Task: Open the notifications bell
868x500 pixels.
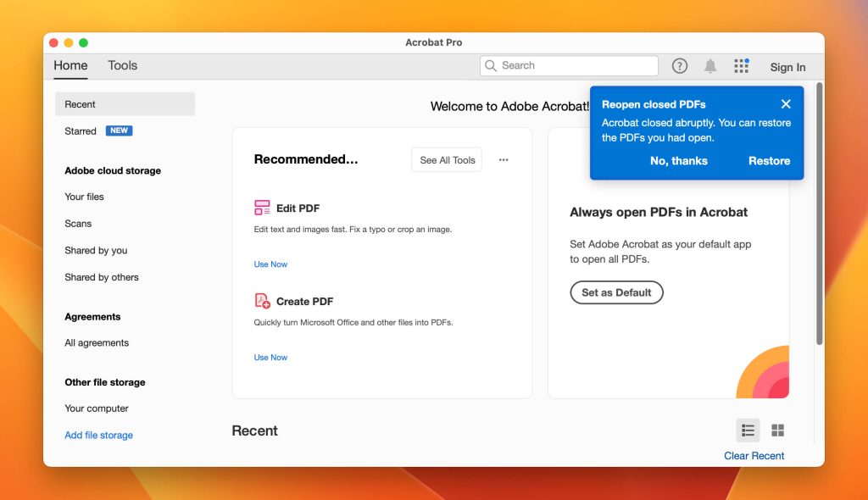Action: click(710, 66)
